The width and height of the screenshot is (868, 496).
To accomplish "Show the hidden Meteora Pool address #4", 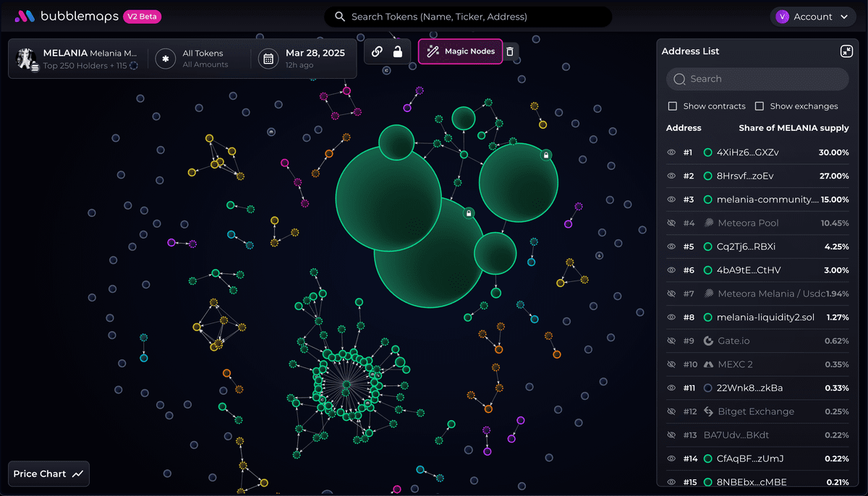I will 671,223.
